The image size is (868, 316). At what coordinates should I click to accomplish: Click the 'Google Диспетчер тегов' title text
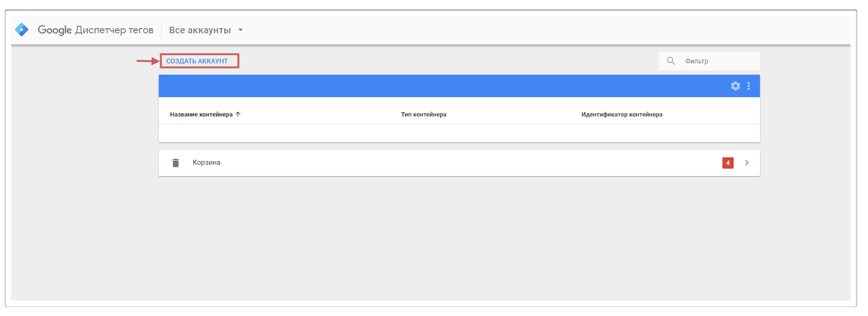pos(95,30)
